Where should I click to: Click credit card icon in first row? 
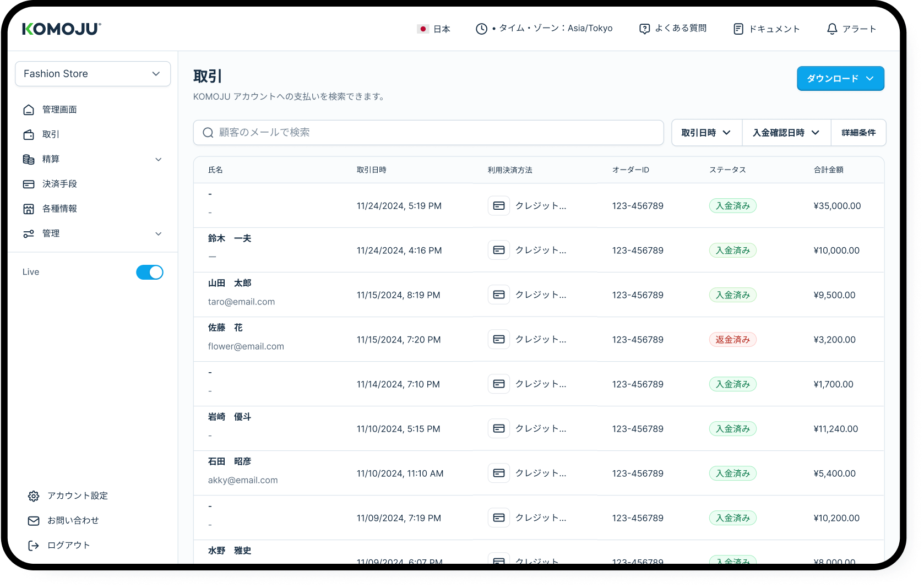point(499,206)
